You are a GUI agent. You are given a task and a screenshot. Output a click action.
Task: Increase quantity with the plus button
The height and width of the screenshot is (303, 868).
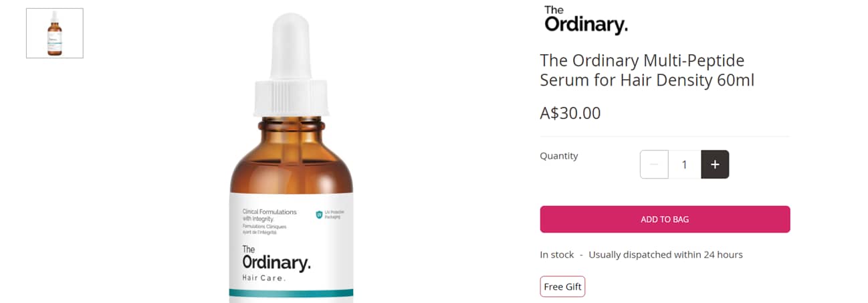click(x=715, y=165)
